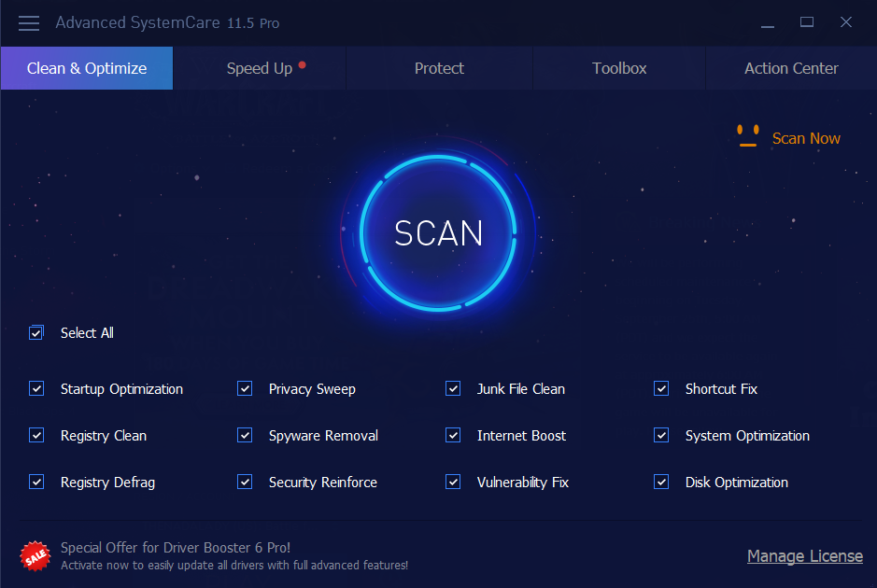Uncheck Registry Defrag
The image size is (877, 588).
[x=36, y=482]
